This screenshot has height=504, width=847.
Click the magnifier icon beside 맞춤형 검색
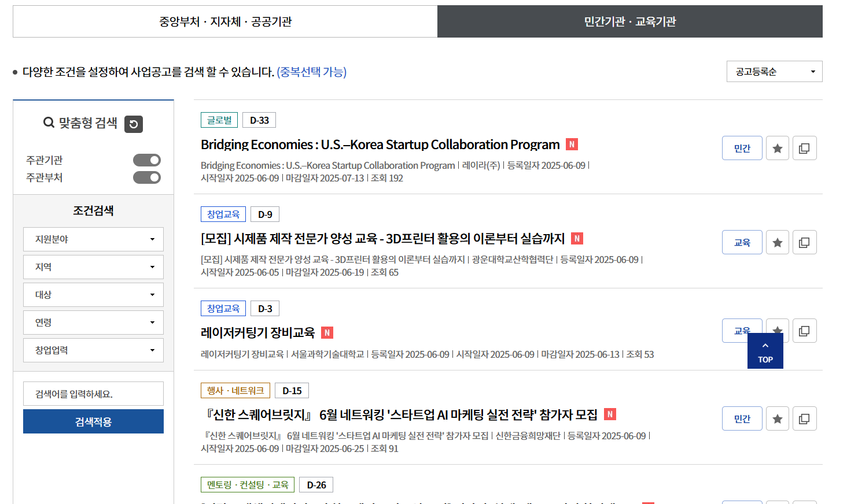(x=47, y=123)
